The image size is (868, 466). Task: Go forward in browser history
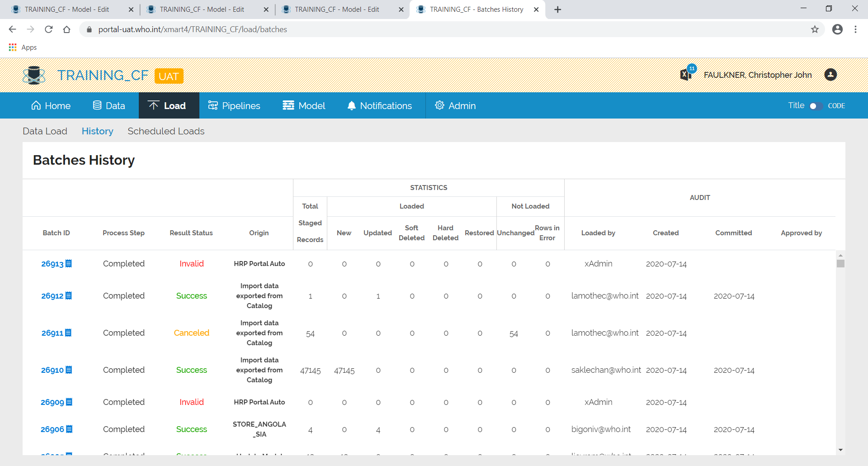pos(30,29)
